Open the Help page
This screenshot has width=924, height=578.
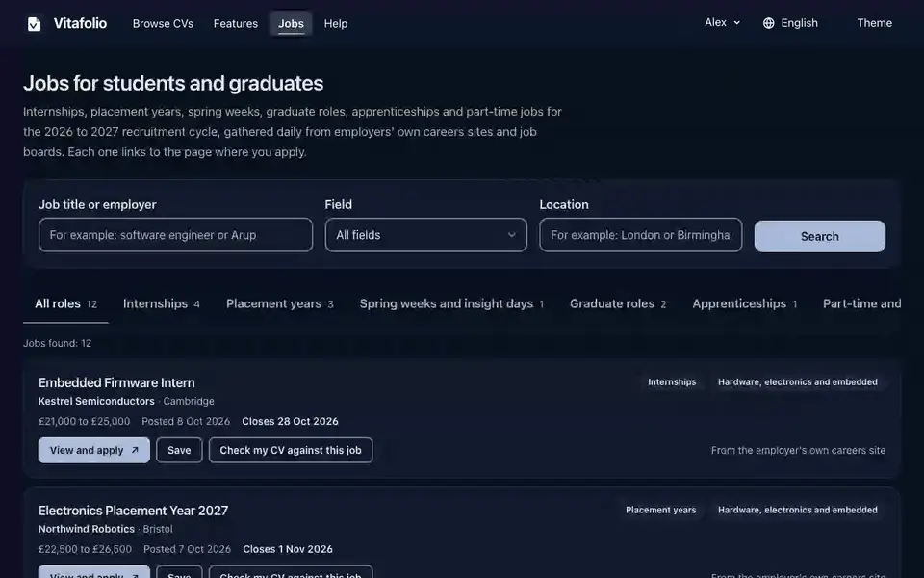(336, 23)
